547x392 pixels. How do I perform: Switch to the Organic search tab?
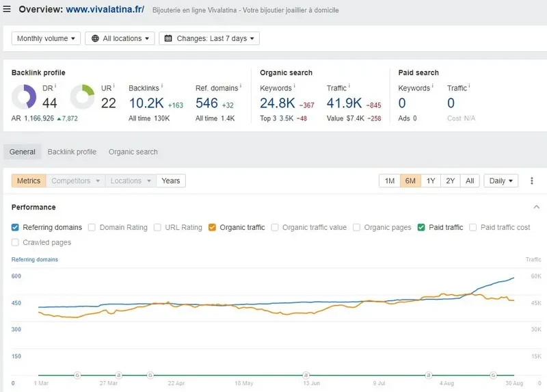click(x=133, y=152)
